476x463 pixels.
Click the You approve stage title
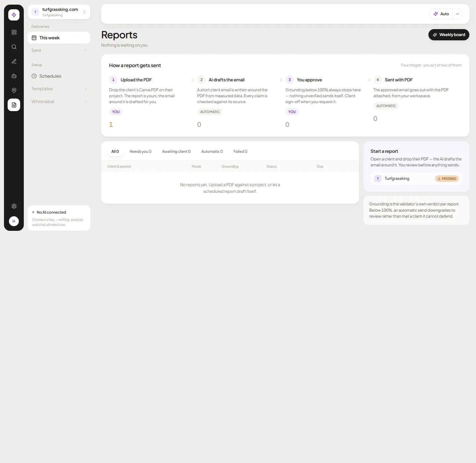309,80
